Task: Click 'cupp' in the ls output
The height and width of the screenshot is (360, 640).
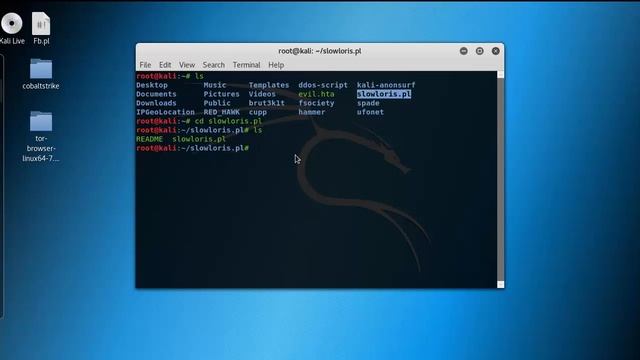Action: [258, 112]
